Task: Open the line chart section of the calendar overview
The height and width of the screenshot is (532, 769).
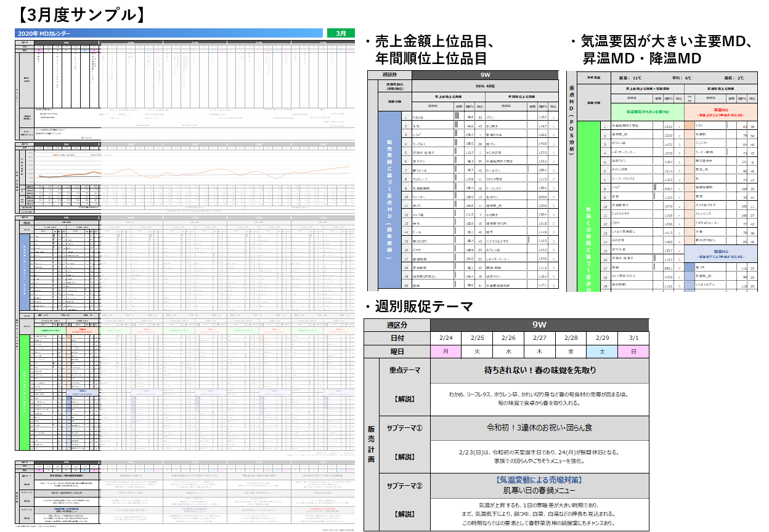Action: 185,177
